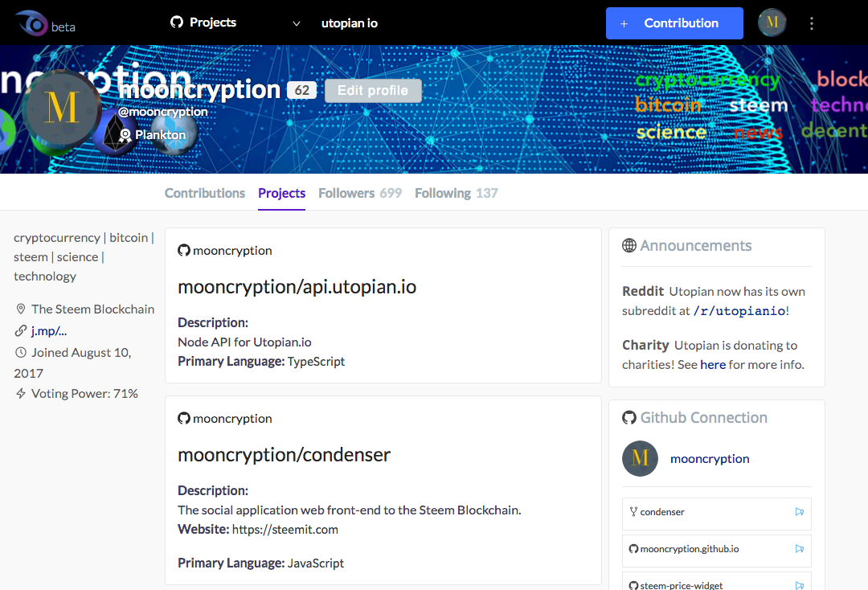Open mooncryption/condenser project title
The image size is (868, 590).
[x=284, y=455]
